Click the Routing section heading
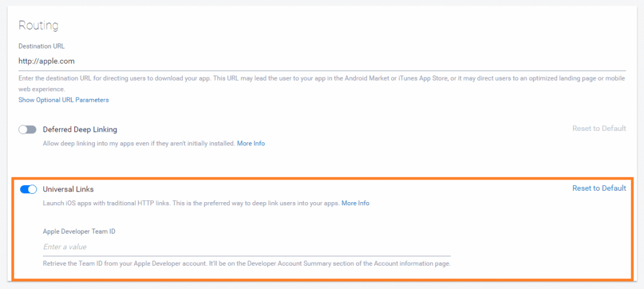The width and height of the screenshot is (644, 289). pyautogui.click(x=38, y=26)
